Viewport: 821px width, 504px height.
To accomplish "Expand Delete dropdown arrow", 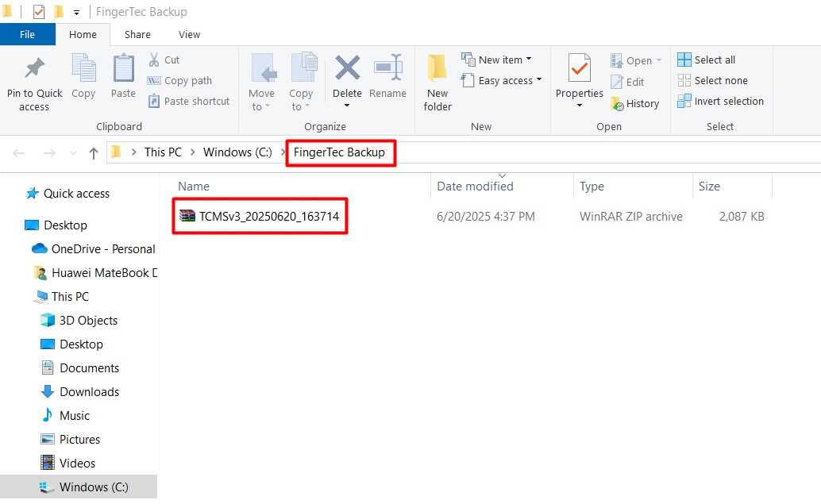I will tap(347, 106).
